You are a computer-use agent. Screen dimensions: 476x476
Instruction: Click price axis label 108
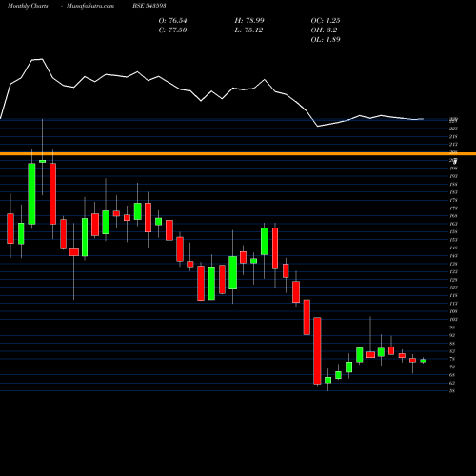pos(453,311)
